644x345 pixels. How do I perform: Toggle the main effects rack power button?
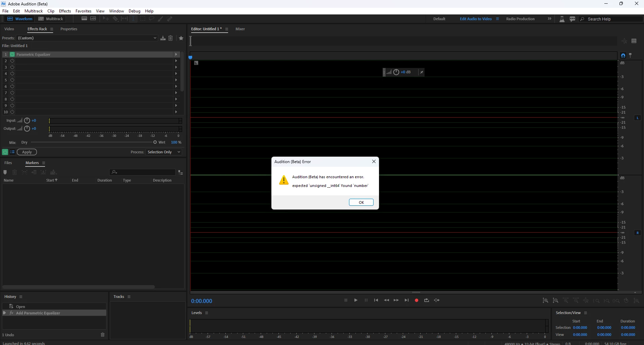click(5, 152)
